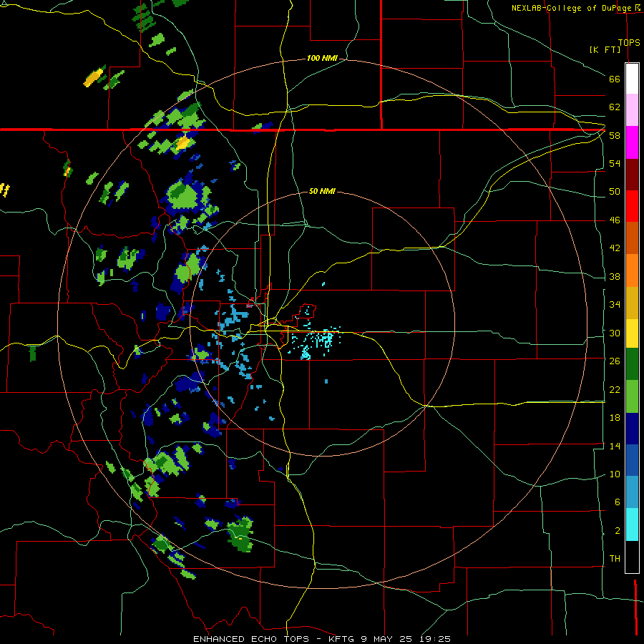
Task: Select the 58 scale value
Action: point(615,135)
